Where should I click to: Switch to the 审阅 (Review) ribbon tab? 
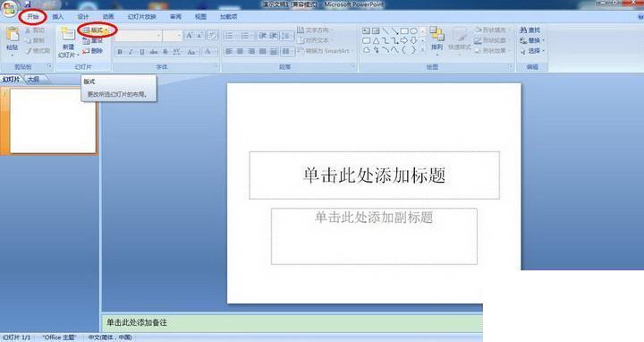point(176,17)
